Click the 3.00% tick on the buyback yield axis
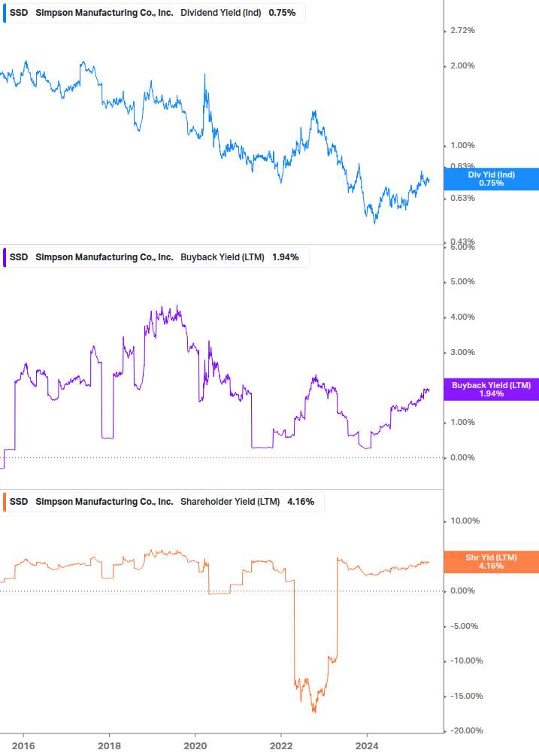Screen dimensions: 539x756 tap(462, 353)
